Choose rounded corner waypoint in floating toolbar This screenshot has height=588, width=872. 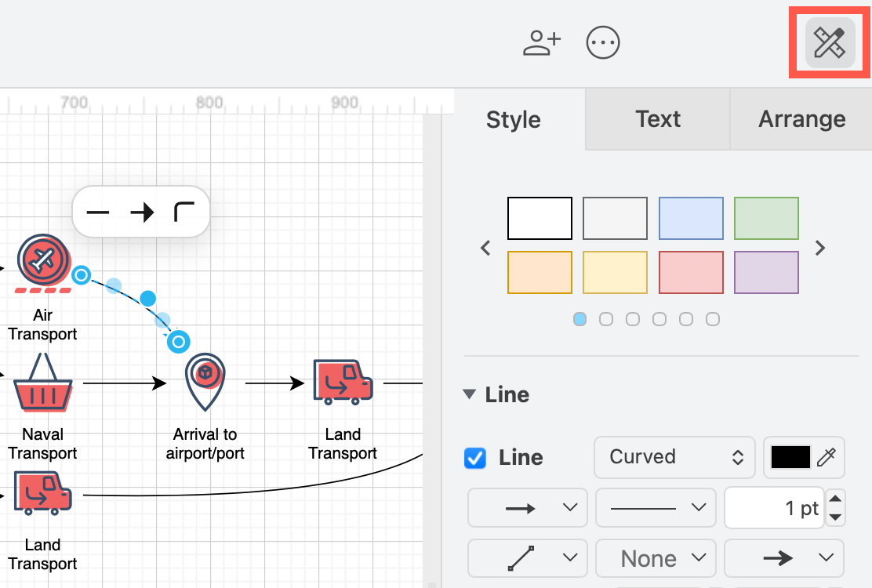(x=184, y=212)
